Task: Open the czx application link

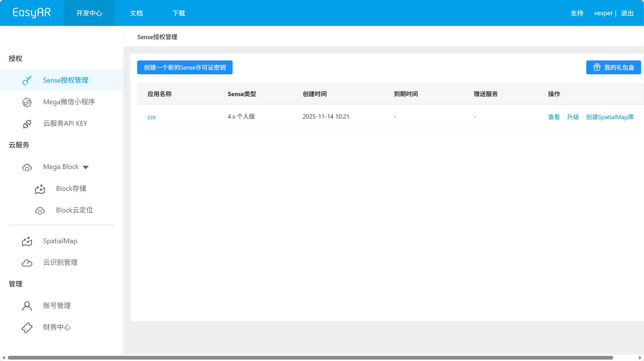Action: coord(152,117)
